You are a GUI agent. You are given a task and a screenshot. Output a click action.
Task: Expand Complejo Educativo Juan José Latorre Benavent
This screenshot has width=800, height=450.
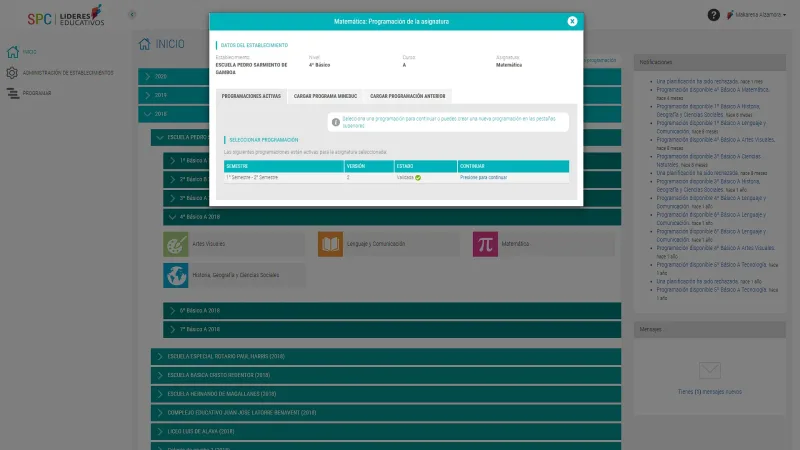point(386,413)
